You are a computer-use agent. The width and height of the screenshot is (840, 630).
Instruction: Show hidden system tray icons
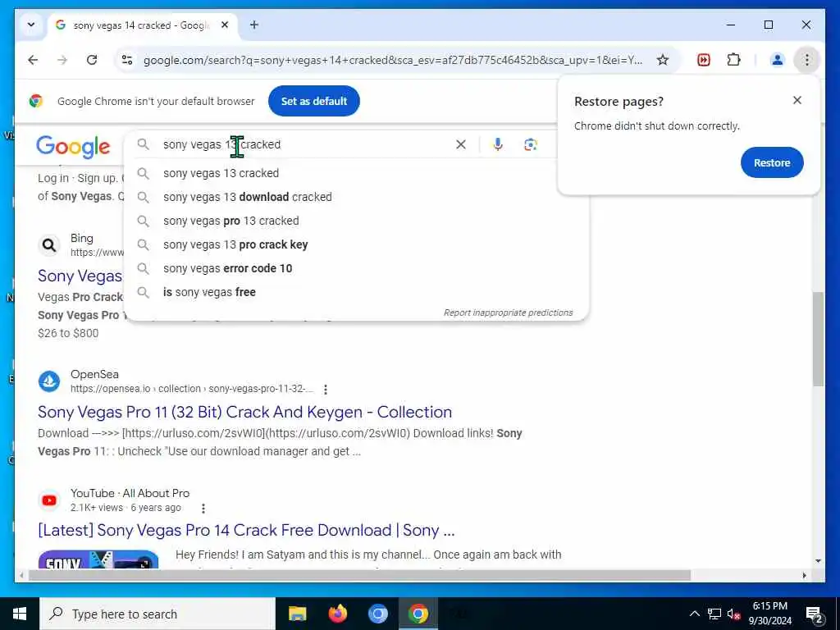click(x=694, y=614)
